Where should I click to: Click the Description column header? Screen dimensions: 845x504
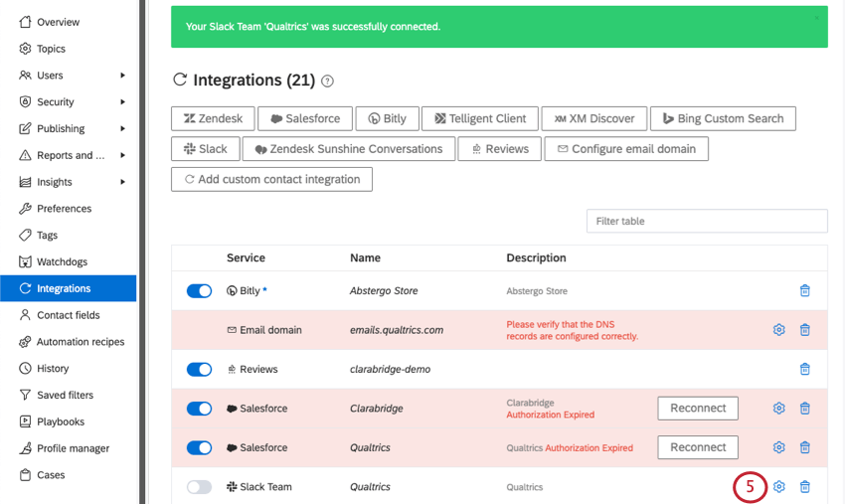536,257
